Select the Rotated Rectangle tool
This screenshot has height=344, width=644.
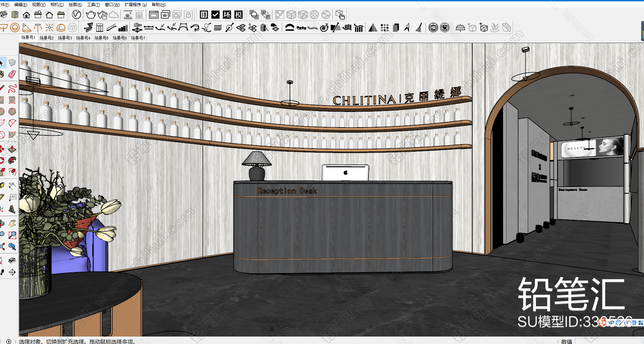tap(12, 100)
